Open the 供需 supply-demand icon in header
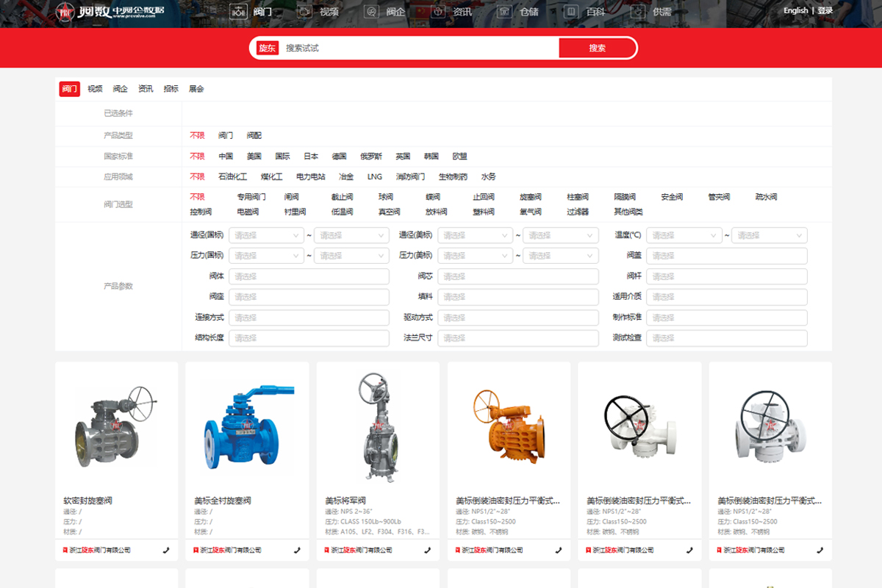 638,12
